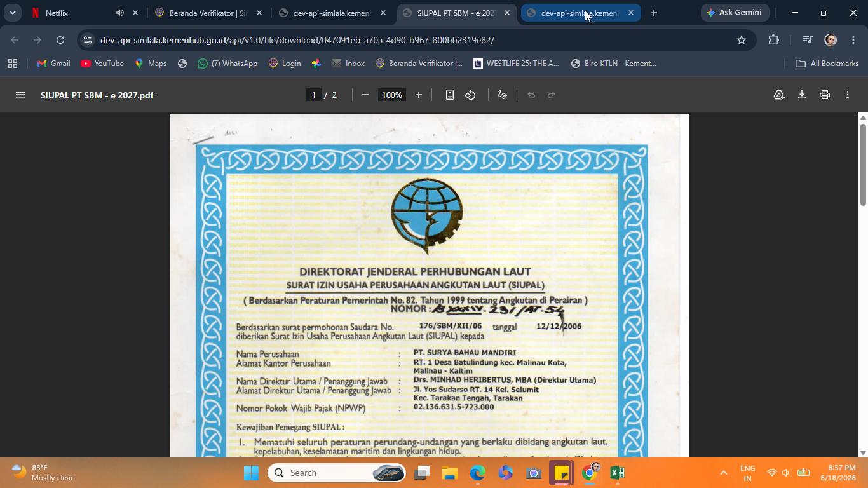The image size is (868, 488).
Task: Open the Camera app on taskbar
Action: coord(533,473)
